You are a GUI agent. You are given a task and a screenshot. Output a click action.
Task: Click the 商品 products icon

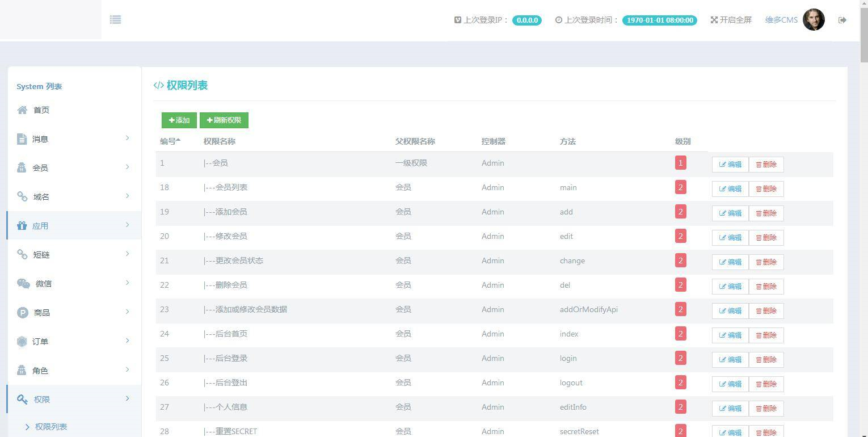[22, 312]
